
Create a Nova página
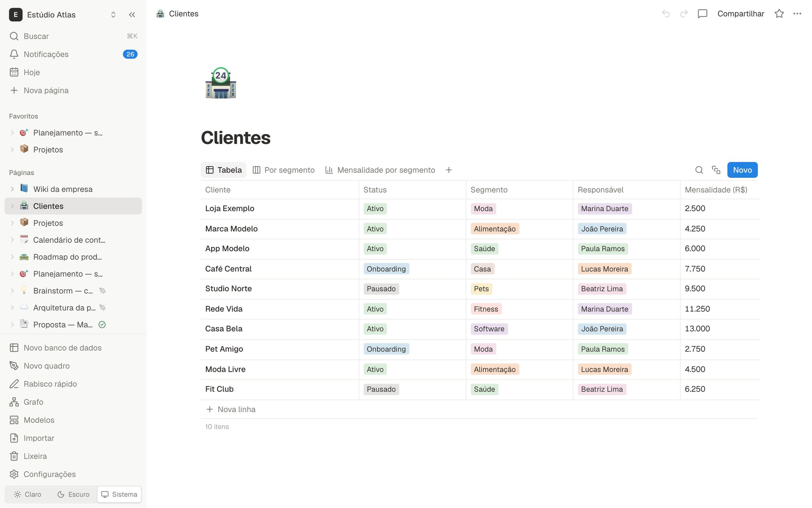coord(73,90)
